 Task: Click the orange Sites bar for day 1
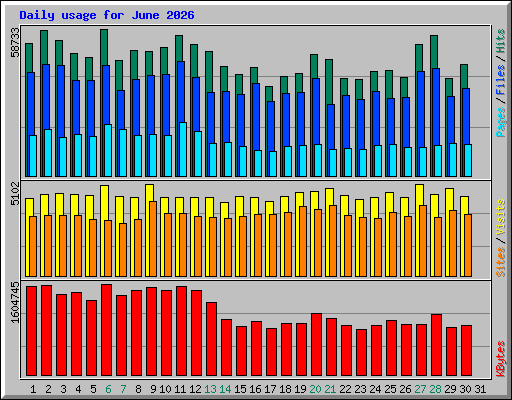[33, 246]
